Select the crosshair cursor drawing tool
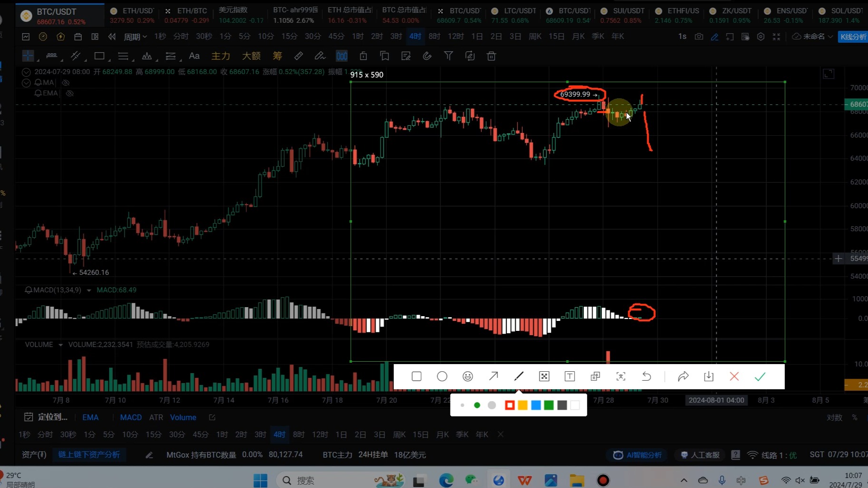The width and height of the screenshot is (868, 488). click(28, 56)
